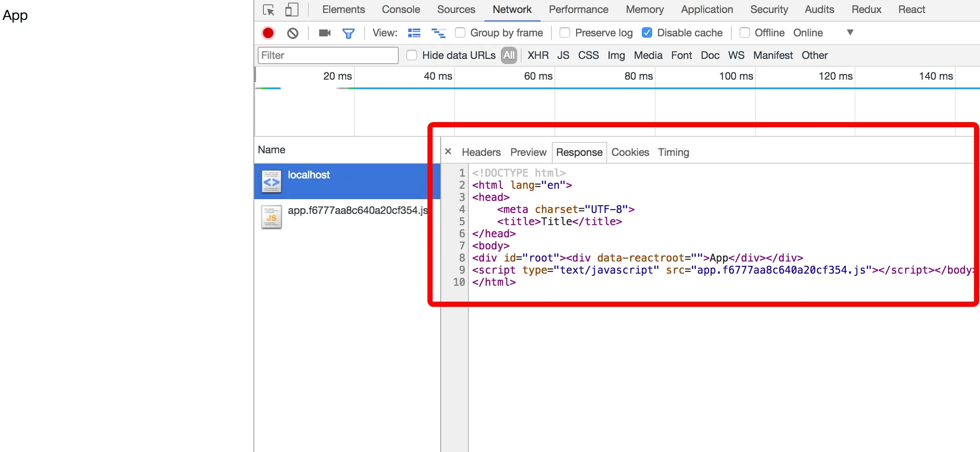Click the script tag line in response

tap(723, 270)
